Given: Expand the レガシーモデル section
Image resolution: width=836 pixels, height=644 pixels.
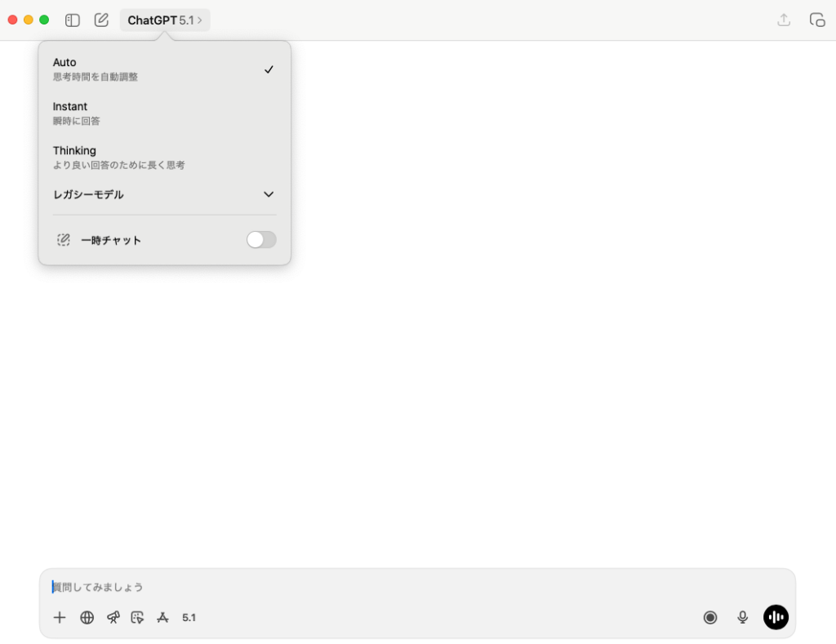Looking at the screenshot, I should click(164, 195).
